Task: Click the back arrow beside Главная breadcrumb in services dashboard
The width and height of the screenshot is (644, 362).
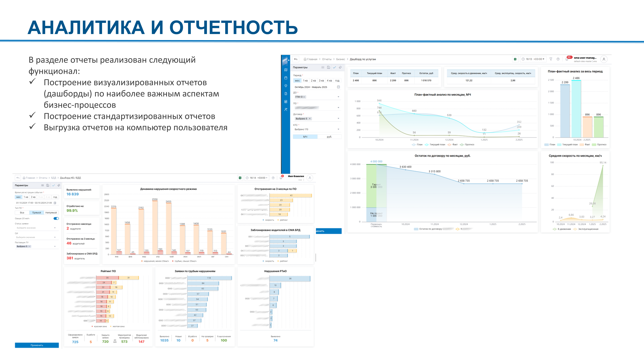Action: [296, 59]
